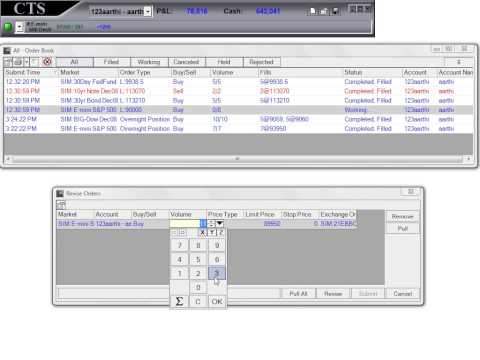
Task: Click the first Order Book toolbar icon
Action: point(8,62)
